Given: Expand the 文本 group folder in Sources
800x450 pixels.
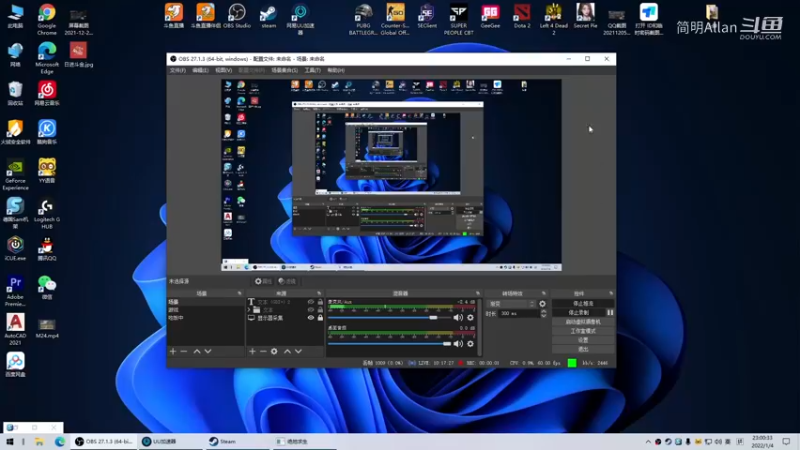Looking at the screenshot, I should 249,310.
